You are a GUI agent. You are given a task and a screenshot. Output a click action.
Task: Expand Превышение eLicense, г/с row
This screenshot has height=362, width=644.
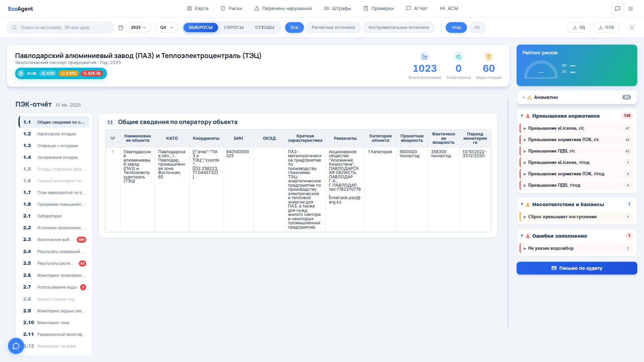click(577, 128)
